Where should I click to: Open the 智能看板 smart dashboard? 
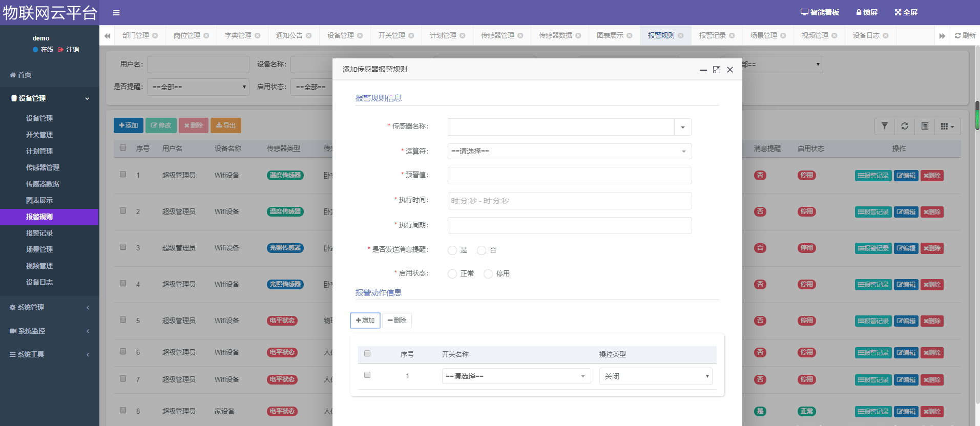pyautogui.click(x=820, y=12)
